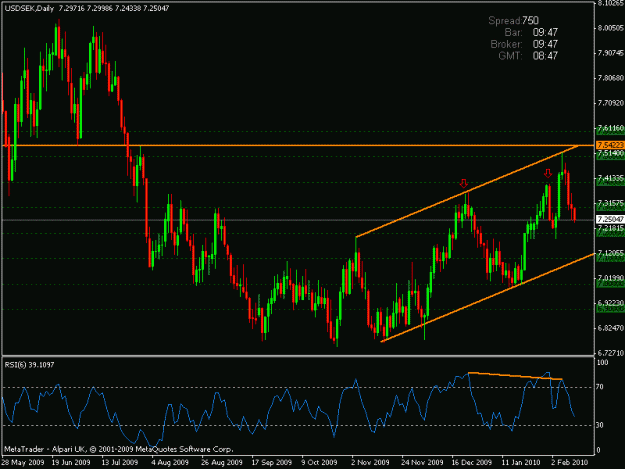Screen dimensions: 625x469
Task: Click the 13 Jul 2009 date label
Action: coord(120,463)
